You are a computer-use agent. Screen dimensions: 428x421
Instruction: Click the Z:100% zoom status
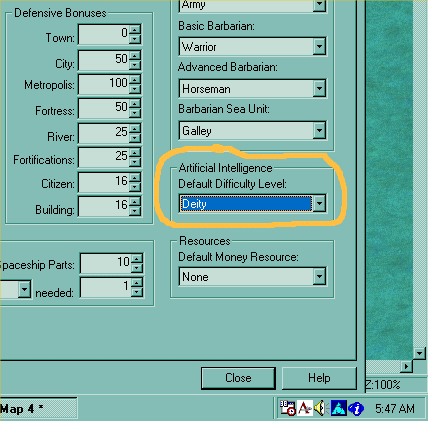(383, 385)
